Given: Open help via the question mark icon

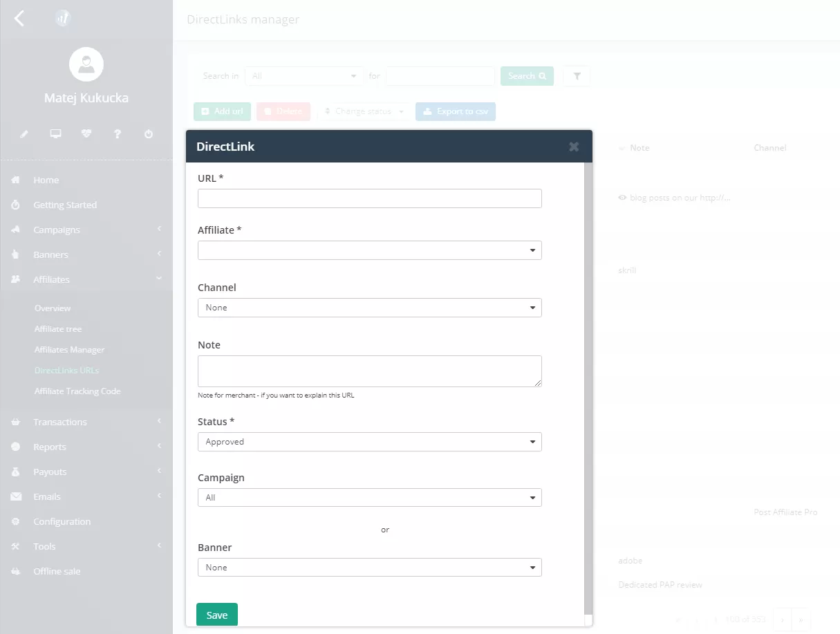Looking at the screenshot, I should point(118,133).
